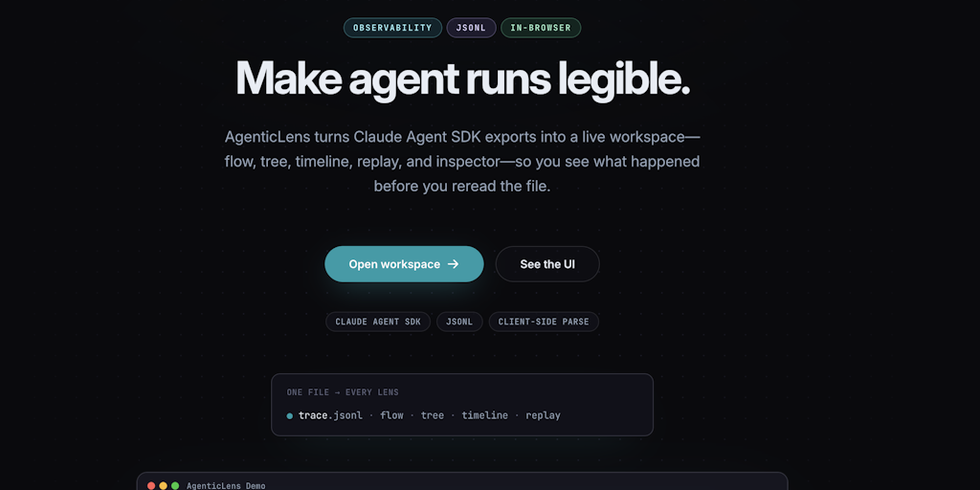The width and height of the screenshot is (980, 490).
Task: Choose the replay lens label
Action: tap(543, 415)
